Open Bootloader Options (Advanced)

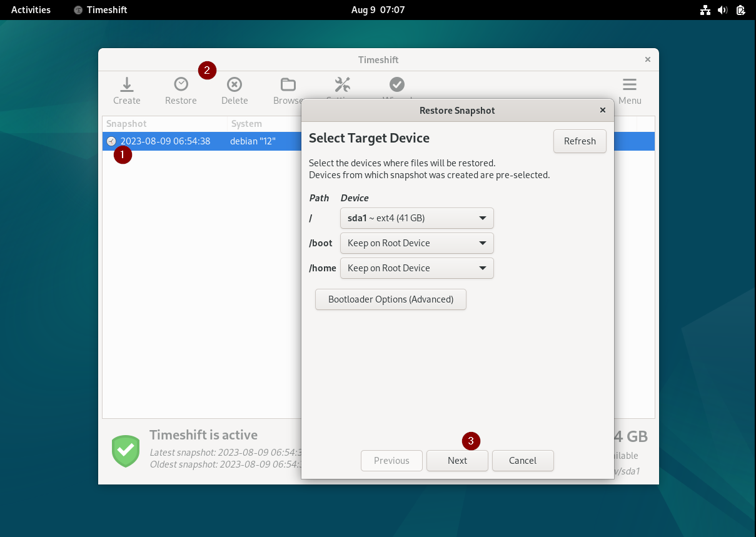pos(391,299)
